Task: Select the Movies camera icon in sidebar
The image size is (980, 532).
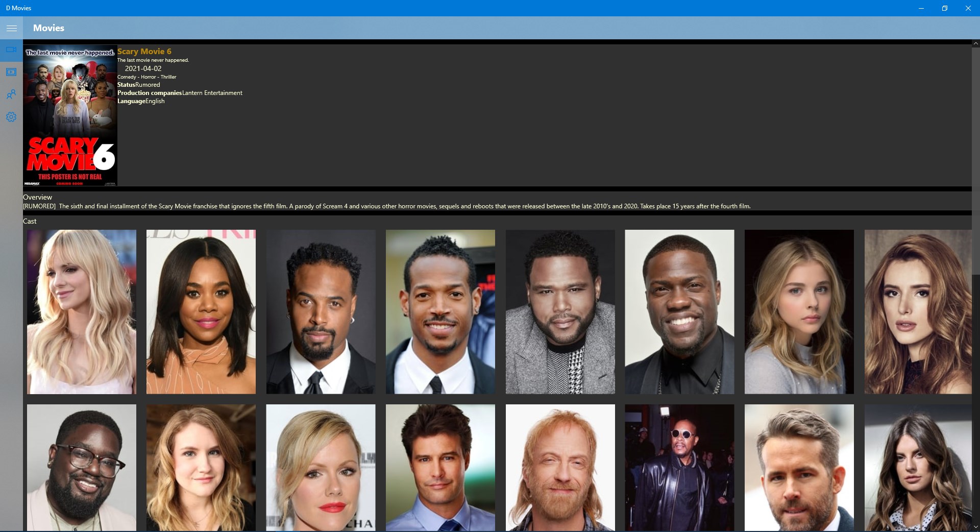Action: point(11,50)
